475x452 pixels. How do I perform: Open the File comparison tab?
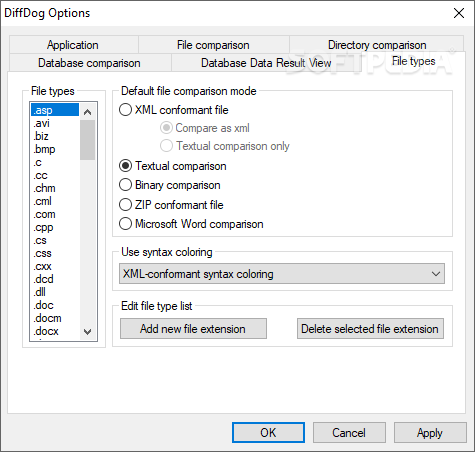coord(213,45)
